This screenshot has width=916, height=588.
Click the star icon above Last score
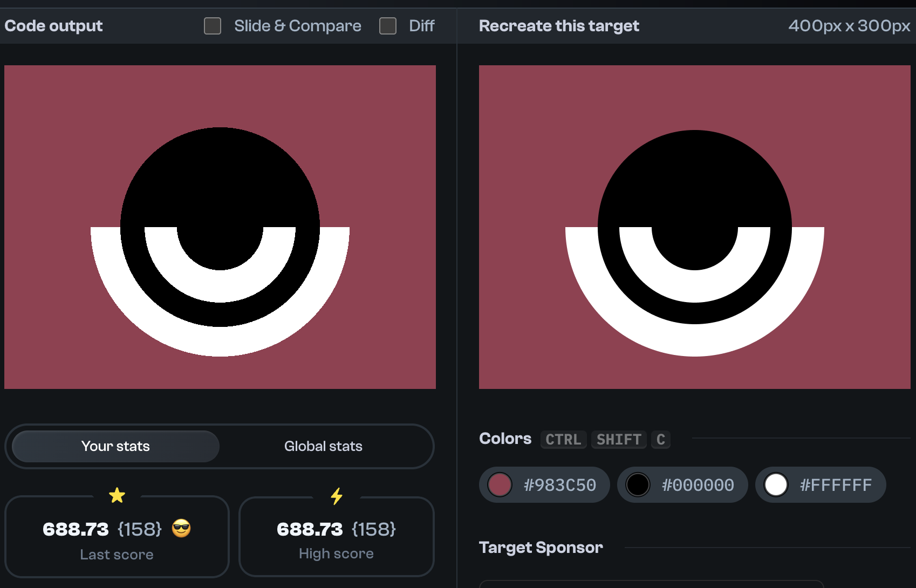117,495
